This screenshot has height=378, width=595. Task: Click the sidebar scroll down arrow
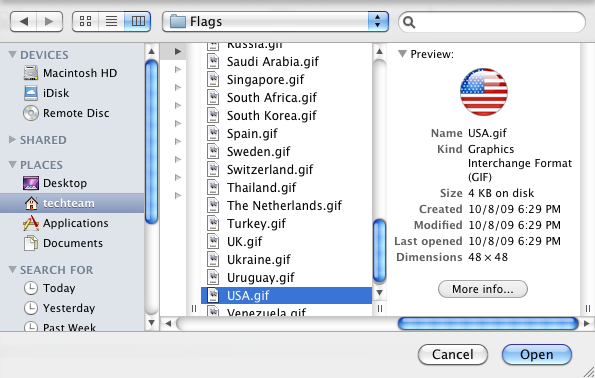coord(151,323)
